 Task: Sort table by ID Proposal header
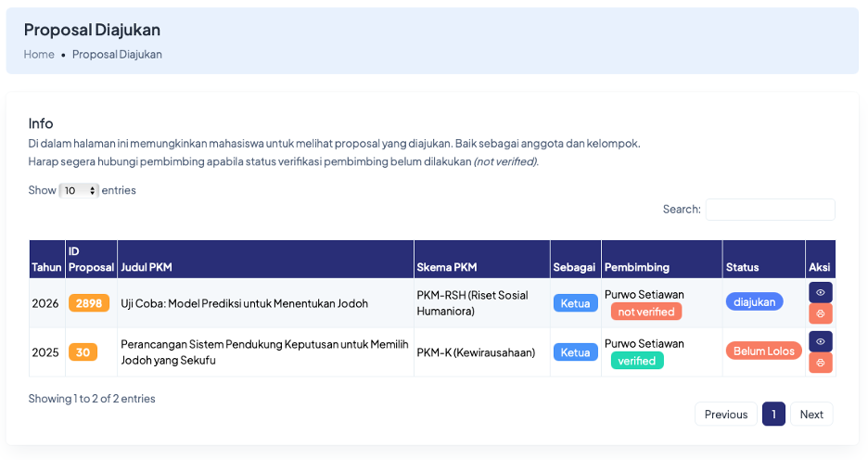click(91, 259)
